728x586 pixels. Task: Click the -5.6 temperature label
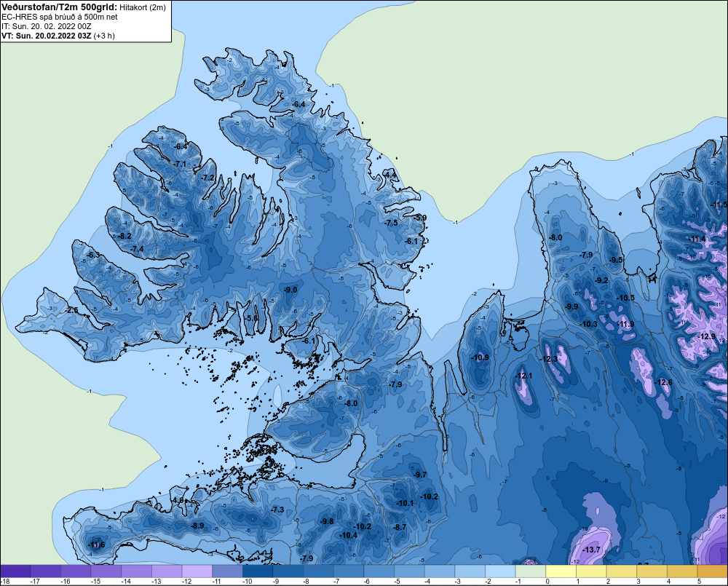pos(251,318)
